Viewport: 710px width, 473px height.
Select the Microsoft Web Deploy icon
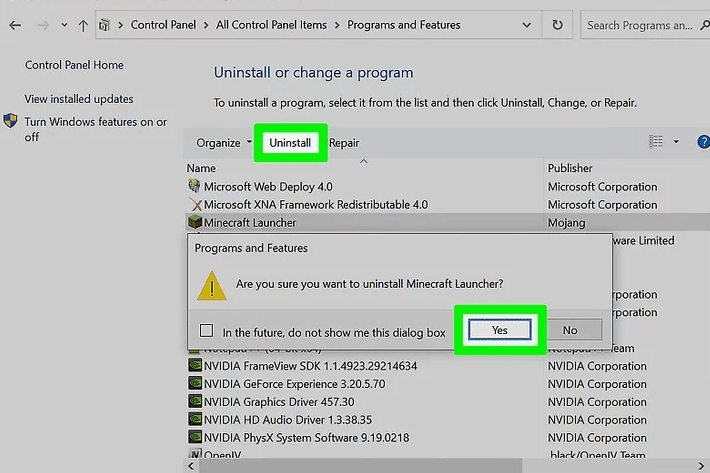[x=194, y=186]
